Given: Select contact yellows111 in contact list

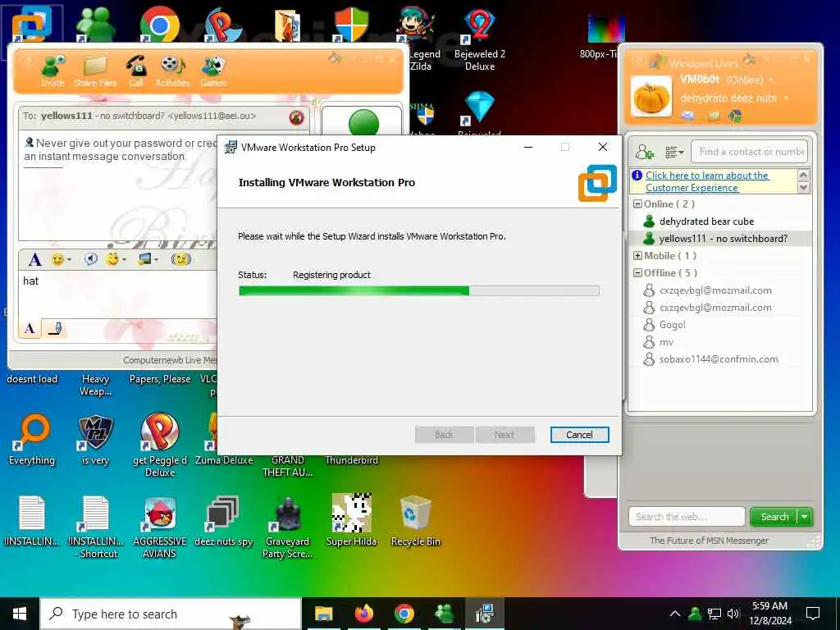Looking at the screenshot, I should 720,239.
